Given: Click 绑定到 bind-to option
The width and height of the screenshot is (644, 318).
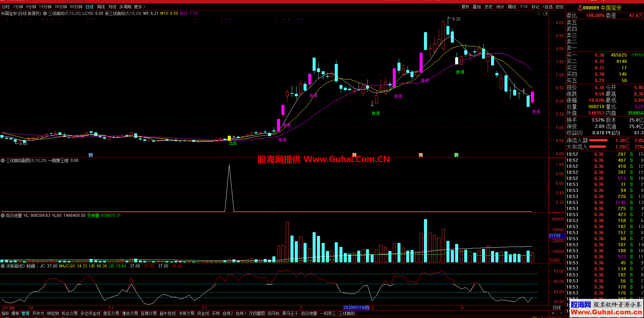Looking at the screenshot, I should click(53, 313).
